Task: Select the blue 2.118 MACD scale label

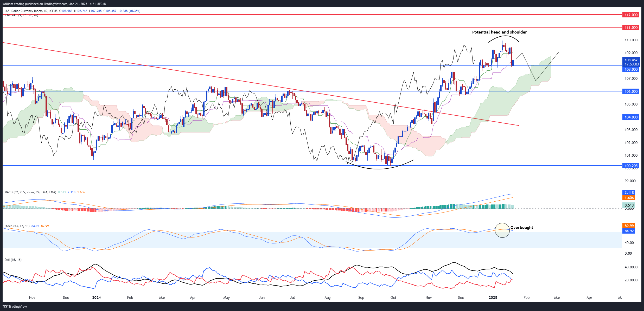Action: [629, 193]
